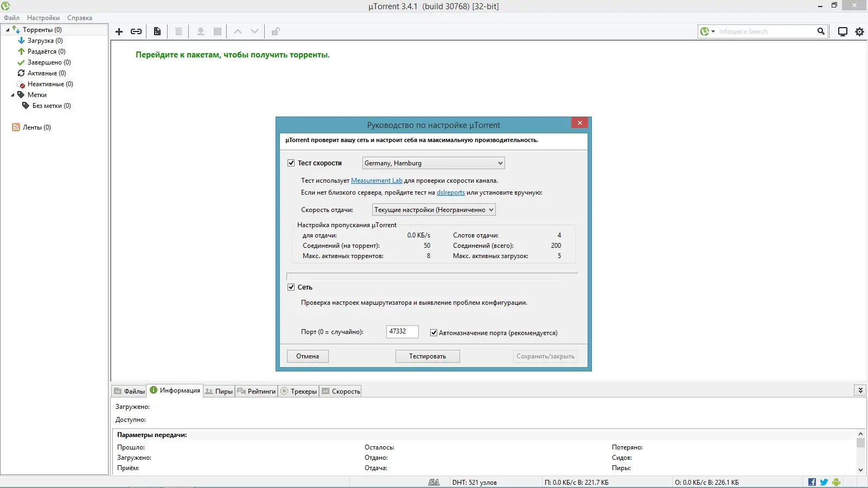Open the search provider dropdown arrow
This screenshot has height=488, width=868.
713,31
